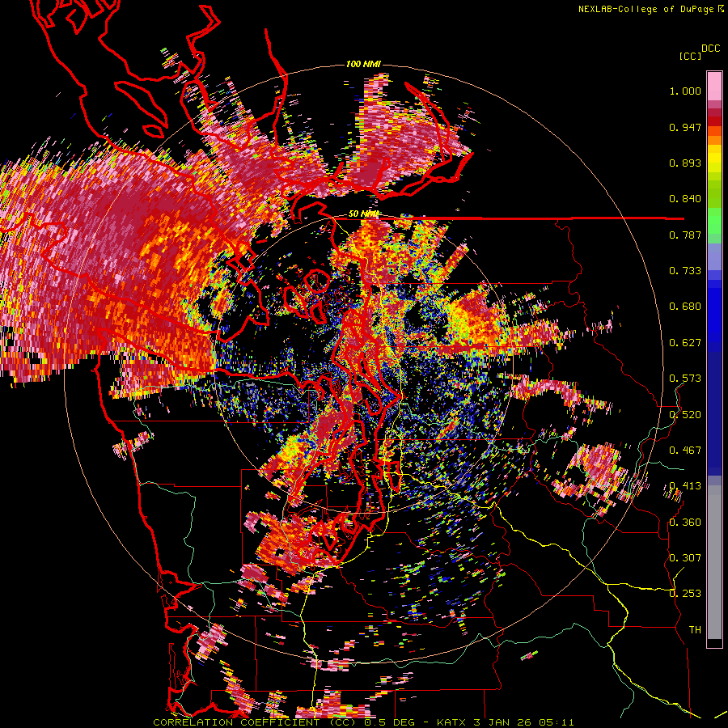Click the 1.000 value on color scale
The height and width of the screenshot is (728, 728).
pyautogui.click(x=685, y=91)
